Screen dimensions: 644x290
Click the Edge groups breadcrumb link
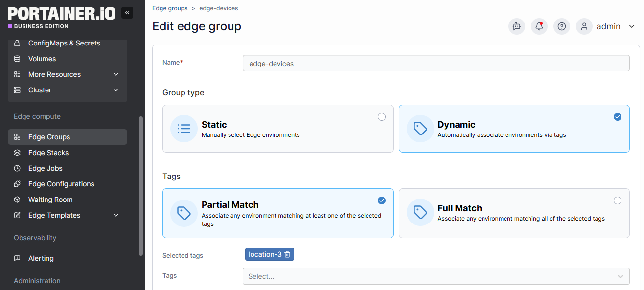(x=170, y=8)
